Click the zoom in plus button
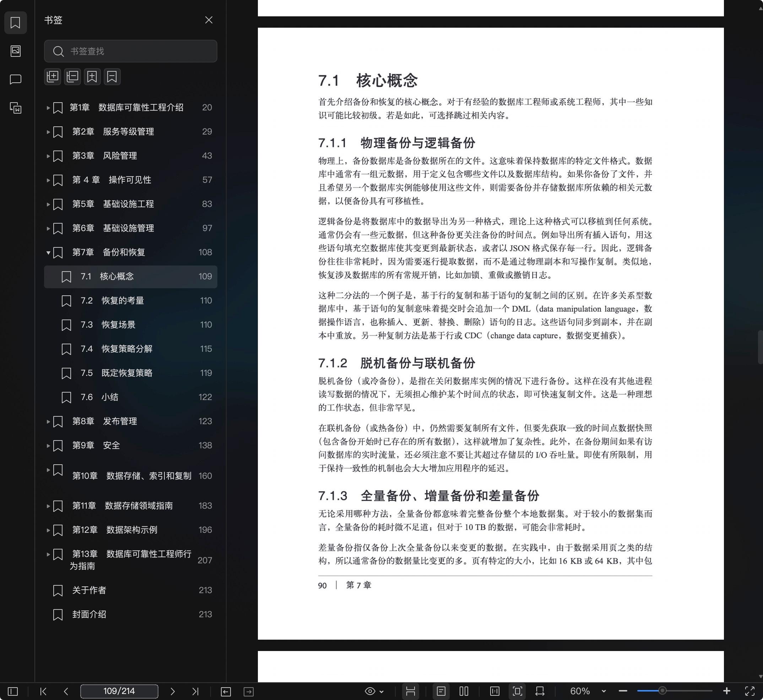The image size is (763, 700). [727, 691]
